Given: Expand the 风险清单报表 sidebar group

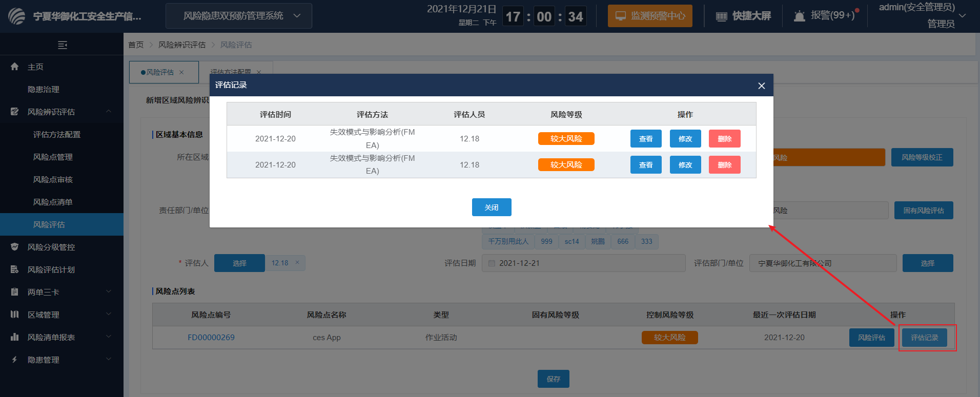Looking at the screenshot, I should pos(109,337).
